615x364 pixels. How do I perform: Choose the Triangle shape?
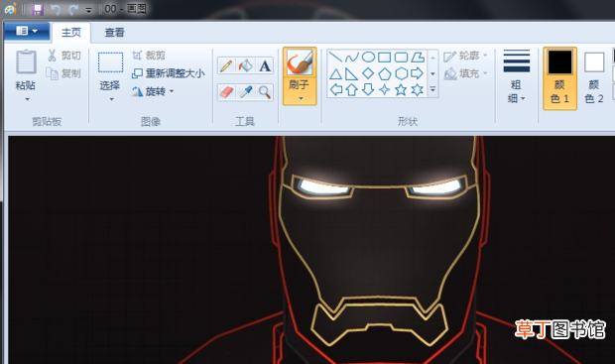click(x=335, y=73)
